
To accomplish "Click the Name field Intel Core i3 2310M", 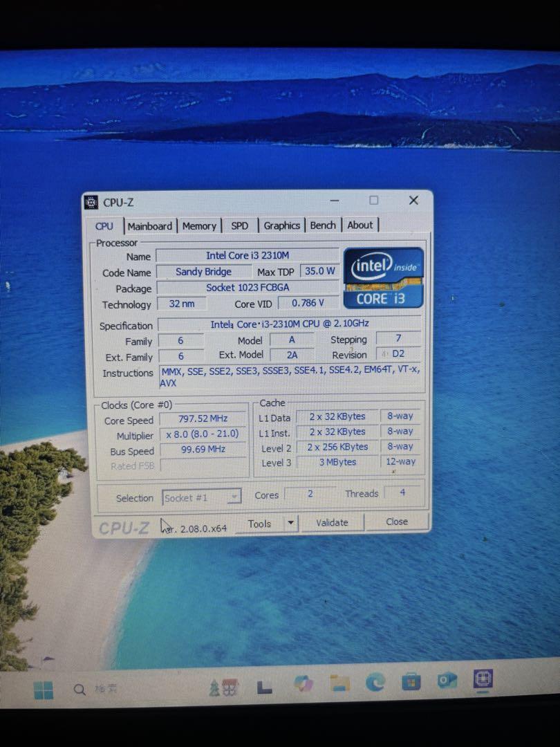I will [x=247, y=255].
